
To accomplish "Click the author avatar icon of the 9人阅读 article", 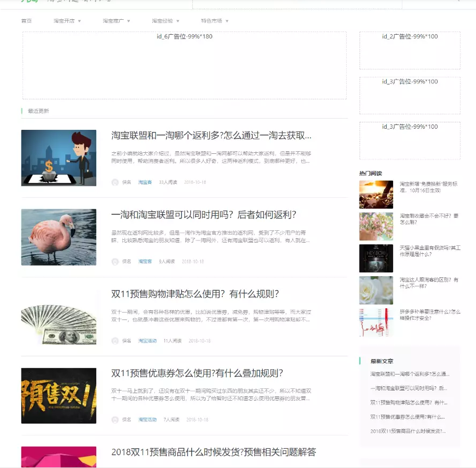I will [x=115, y=262].
